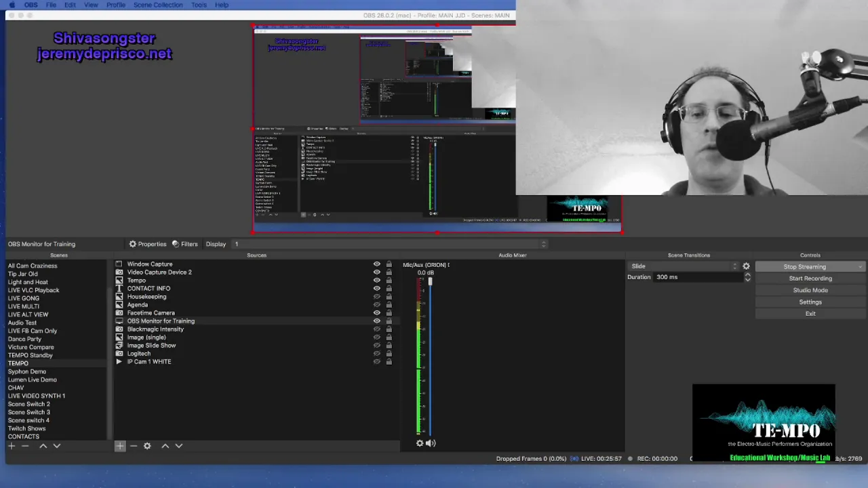Open Properties for selected source
The height and width of the screenshot is (488, 868).
(147, 244)
